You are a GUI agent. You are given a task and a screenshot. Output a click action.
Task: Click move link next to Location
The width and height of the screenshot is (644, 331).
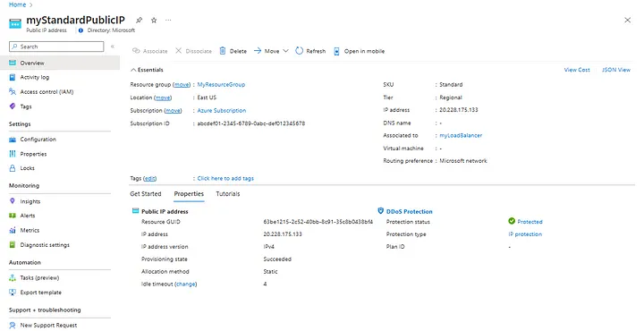click(x=163, y=98)
